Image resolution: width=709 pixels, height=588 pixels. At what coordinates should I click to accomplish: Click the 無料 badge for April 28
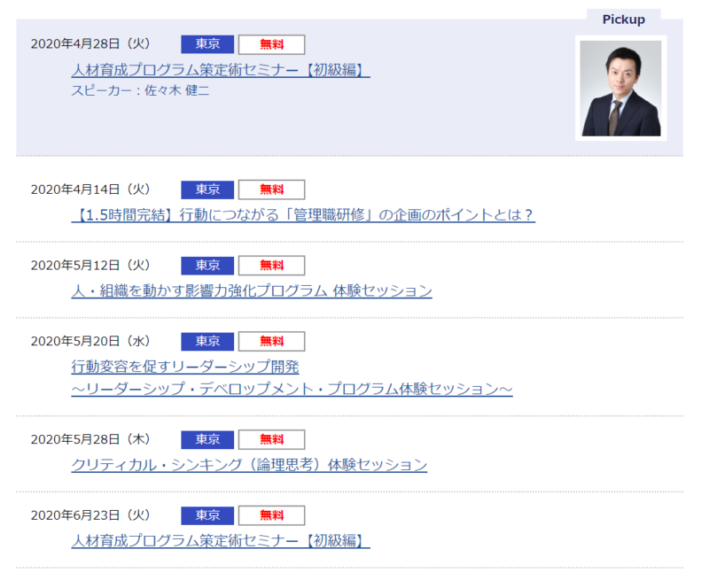click(272, 44)
